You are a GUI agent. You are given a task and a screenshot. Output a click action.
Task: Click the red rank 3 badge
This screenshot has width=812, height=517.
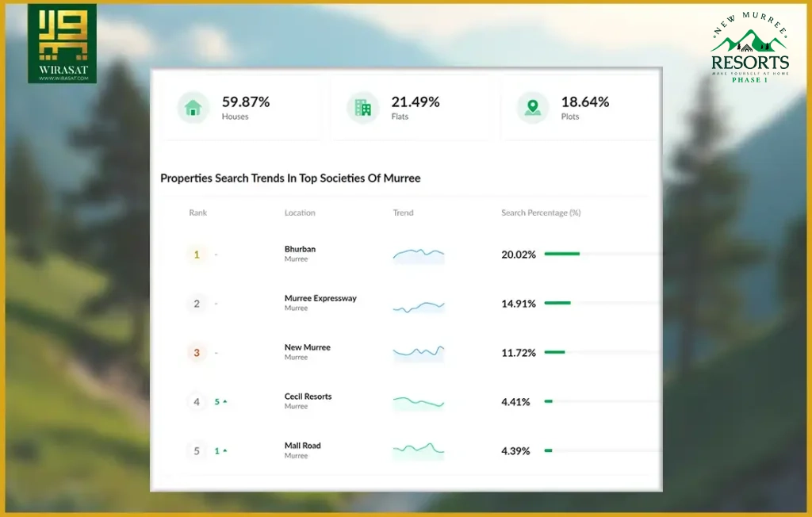(197, 353)
